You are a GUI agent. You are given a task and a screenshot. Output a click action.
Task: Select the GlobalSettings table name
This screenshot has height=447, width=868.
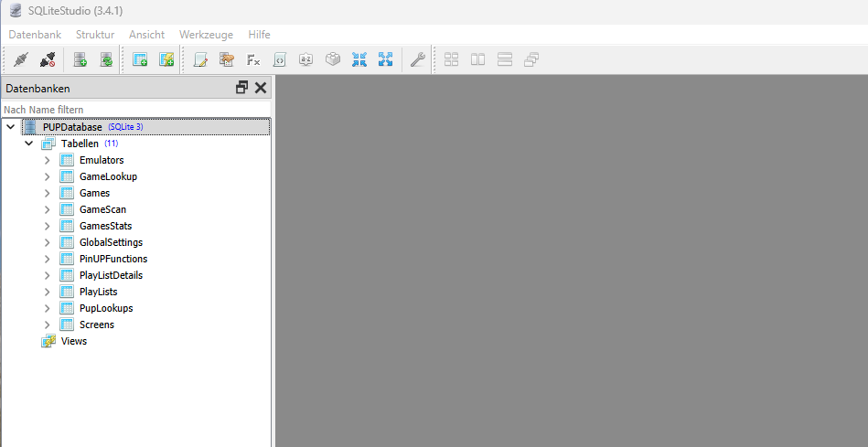coord(111,242)
